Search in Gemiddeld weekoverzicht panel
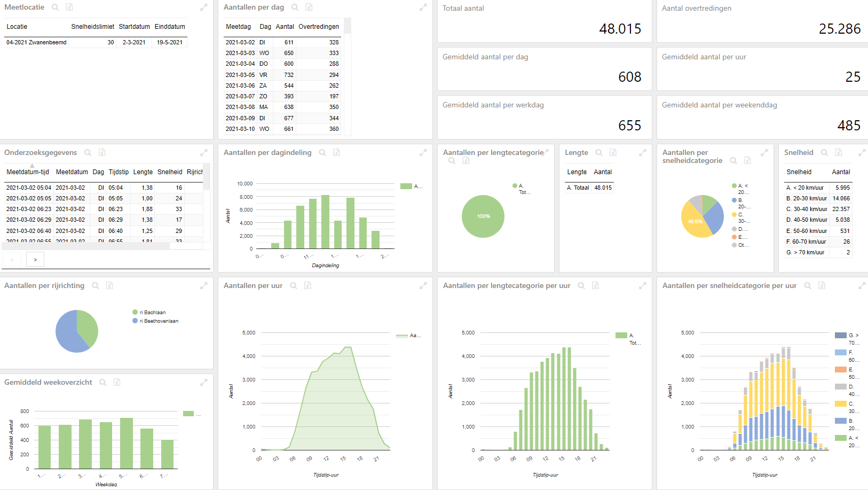This screenshot has width=868, height=490. point(103,383)
